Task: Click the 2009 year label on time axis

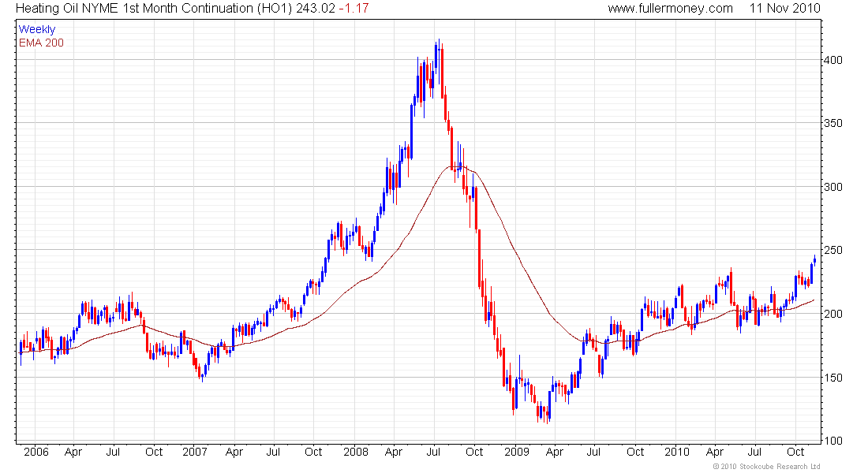Action: pyautogui.click(x=517, y=452)
